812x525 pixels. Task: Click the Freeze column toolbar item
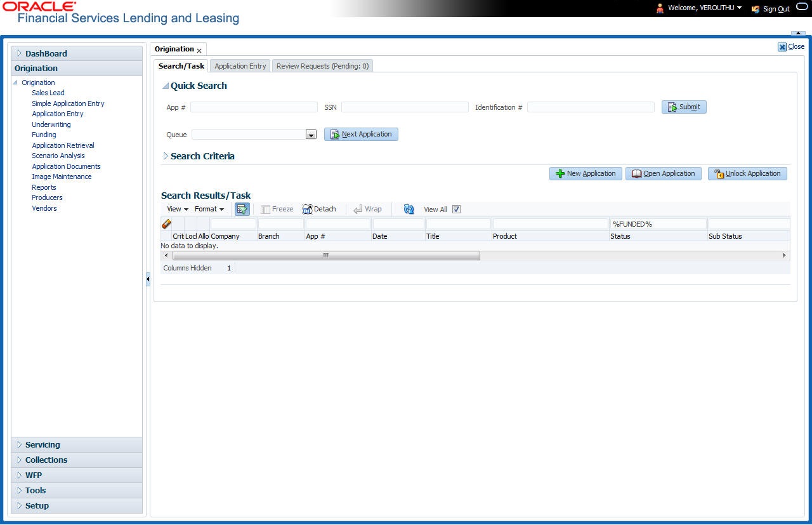click(x=277, y=209)
